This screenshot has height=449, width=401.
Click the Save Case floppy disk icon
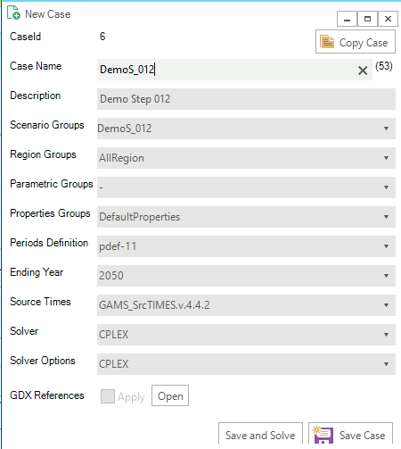(323, 435)
